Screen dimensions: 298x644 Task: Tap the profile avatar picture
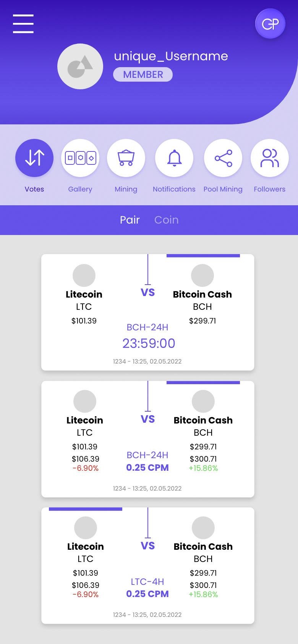coord(80,66)
